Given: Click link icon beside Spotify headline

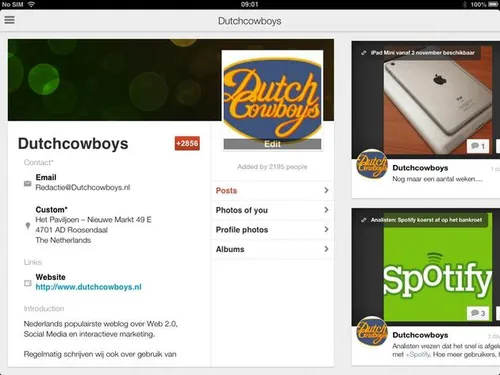Looking at the screenshot, I should click(x=364, y=220).
